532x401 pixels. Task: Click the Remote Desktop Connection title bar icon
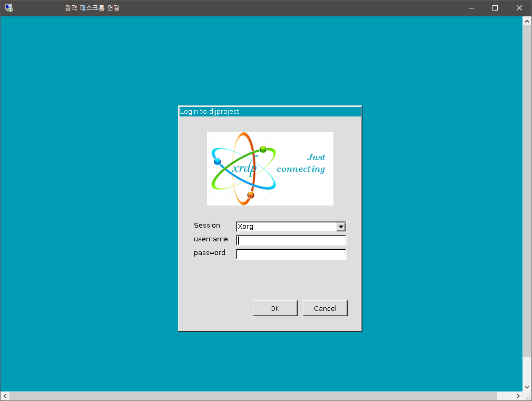click(x=8, y=8)
